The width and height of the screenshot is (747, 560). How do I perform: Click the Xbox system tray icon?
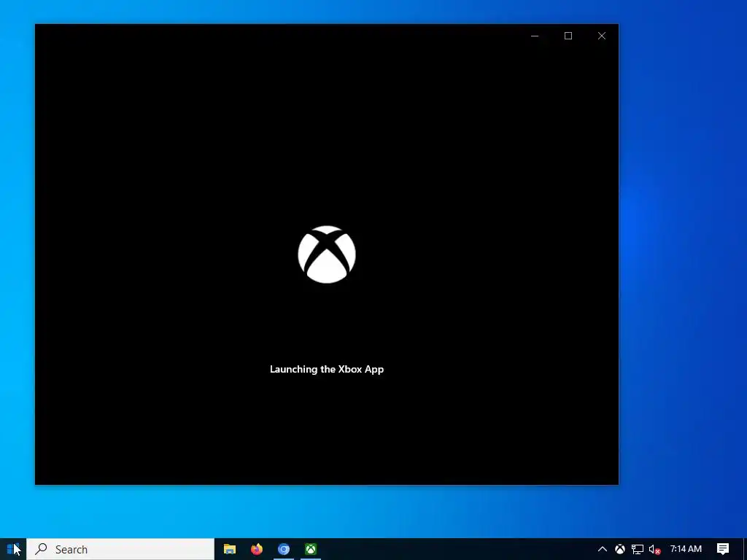tap(620, 549)
